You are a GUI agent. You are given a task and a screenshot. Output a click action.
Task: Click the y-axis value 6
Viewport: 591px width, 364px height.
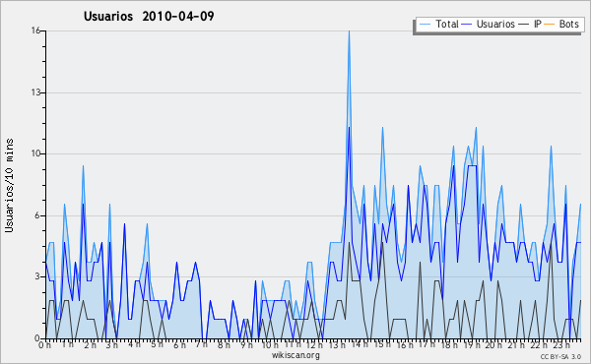pos(37,215)
